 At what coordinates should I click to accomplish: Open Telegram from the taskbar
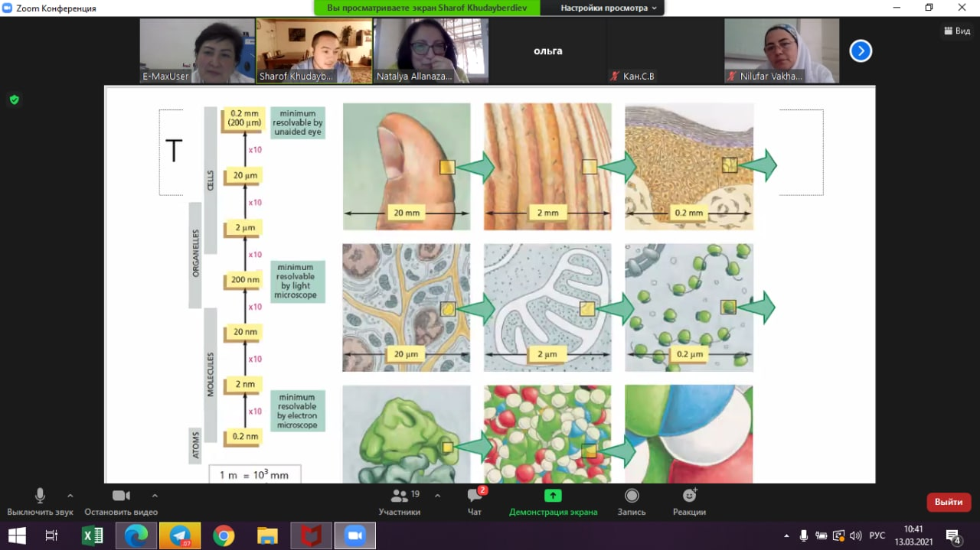[181, 536]
